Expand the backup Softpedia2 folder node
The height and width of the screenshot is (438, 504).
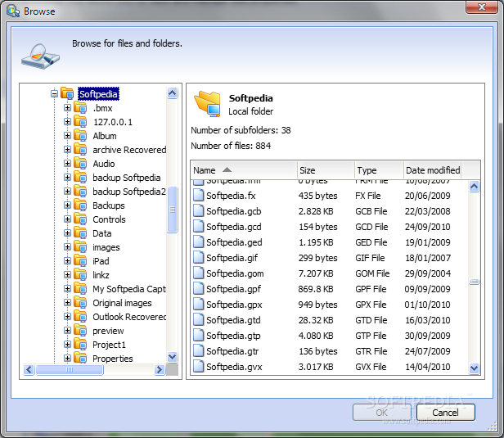67,192
